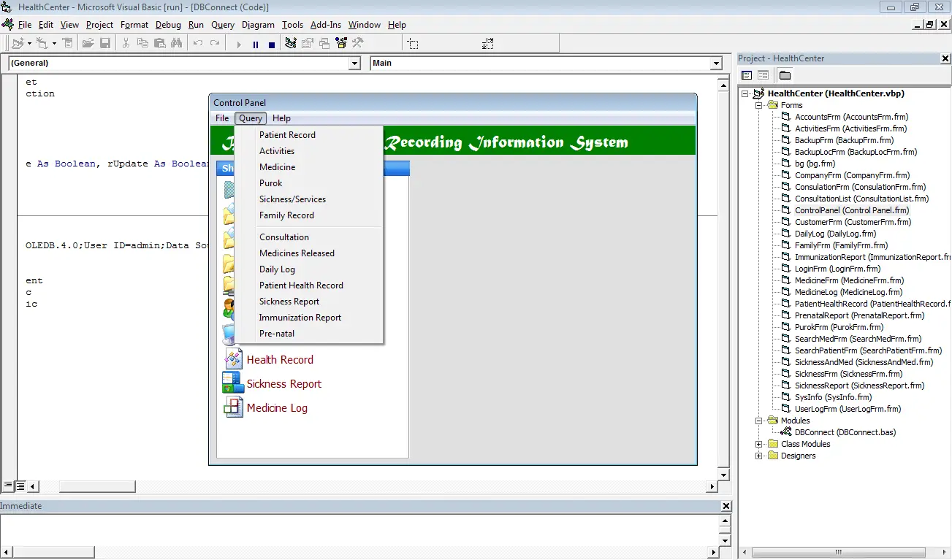Viewport: 952px width, 560px height.
Task: Select ControlPanel (Control Panel.frm) in the tree
Action: pyautogui.click(x=852, y=210)
